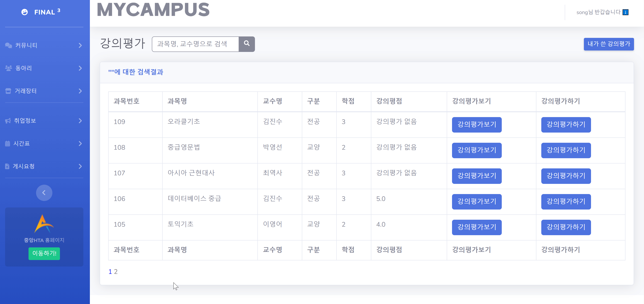Open the user dropdown arrow beside song님
This screenshot has width=644, height=304.
pyautogui.click(x=625, y=12)
